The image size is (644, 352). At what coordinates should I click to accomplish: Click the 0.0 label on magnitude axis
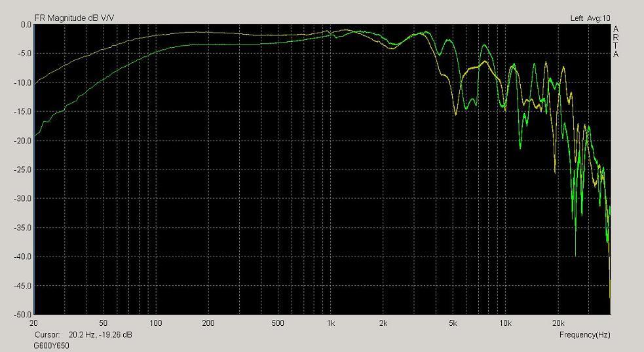pos(26,25)
